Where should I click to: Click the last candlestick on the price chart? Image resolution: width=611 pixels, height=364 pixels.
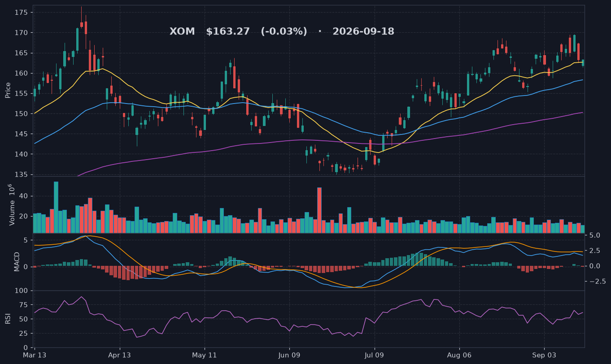point(583,63)
